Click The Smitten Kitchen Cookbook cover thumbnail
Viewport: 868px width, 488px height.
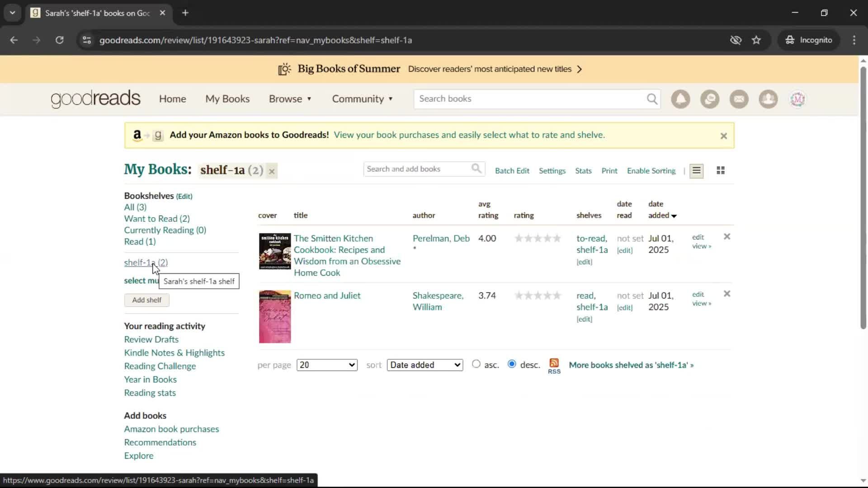point(275,251)
